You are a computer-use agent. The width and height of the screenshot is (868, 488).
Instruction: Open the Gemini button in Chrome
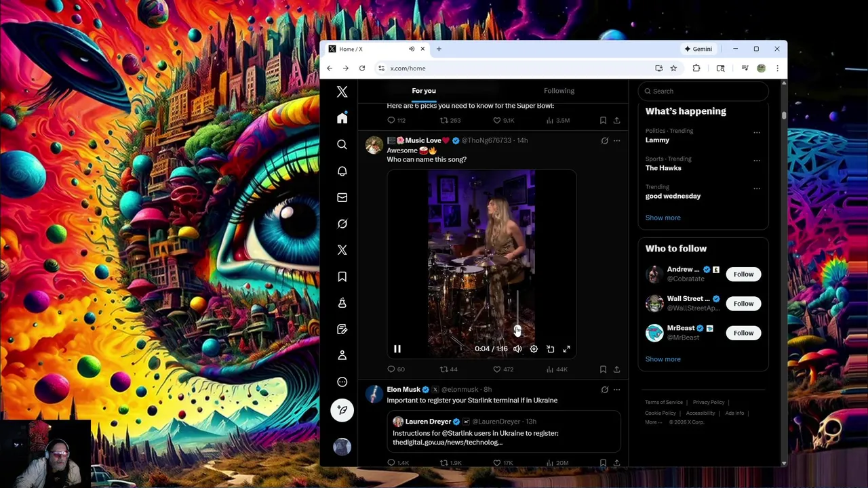point(698,49)
